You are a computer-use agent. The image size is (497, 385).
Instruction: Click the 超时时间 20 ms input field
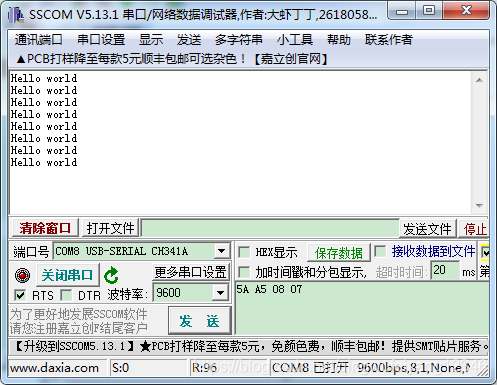point(445,270)
